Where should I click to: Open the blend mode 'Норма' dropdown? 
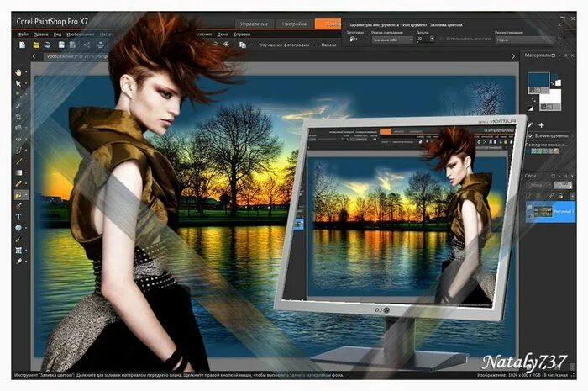(x=527, y=40)
